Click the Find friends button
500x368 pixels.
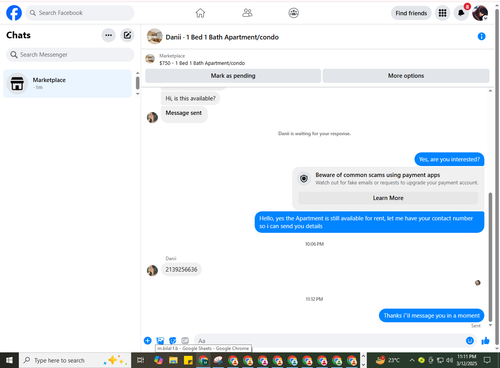click(411, 13)
